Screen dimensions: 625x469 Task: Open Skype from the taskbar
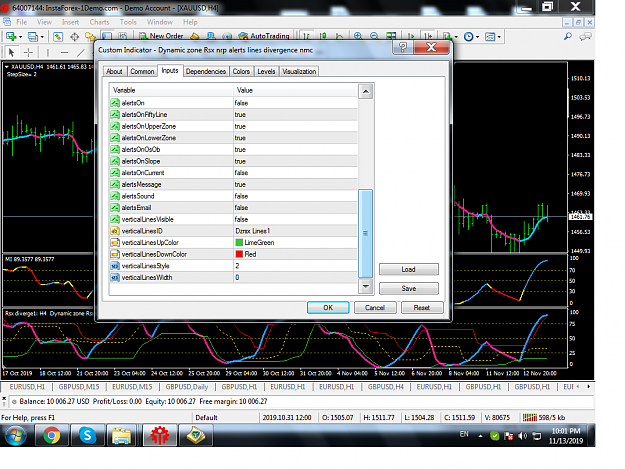click(87, 436)
